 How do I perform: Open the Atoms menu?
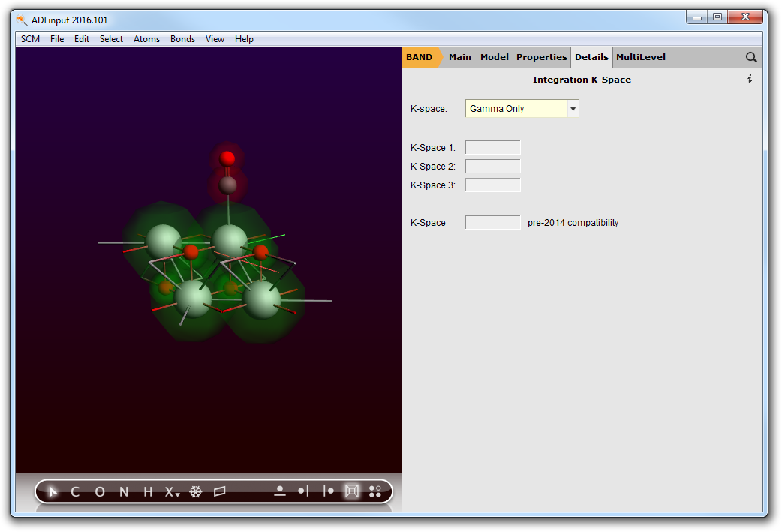click(x=146, y=39)
